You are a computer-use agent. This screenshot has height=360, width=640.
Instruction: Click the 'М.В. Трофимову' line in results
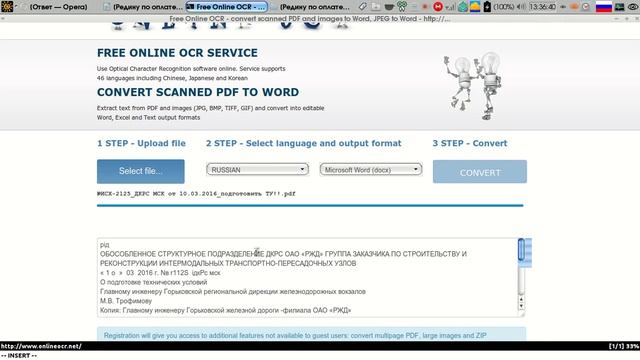(126, 301)
